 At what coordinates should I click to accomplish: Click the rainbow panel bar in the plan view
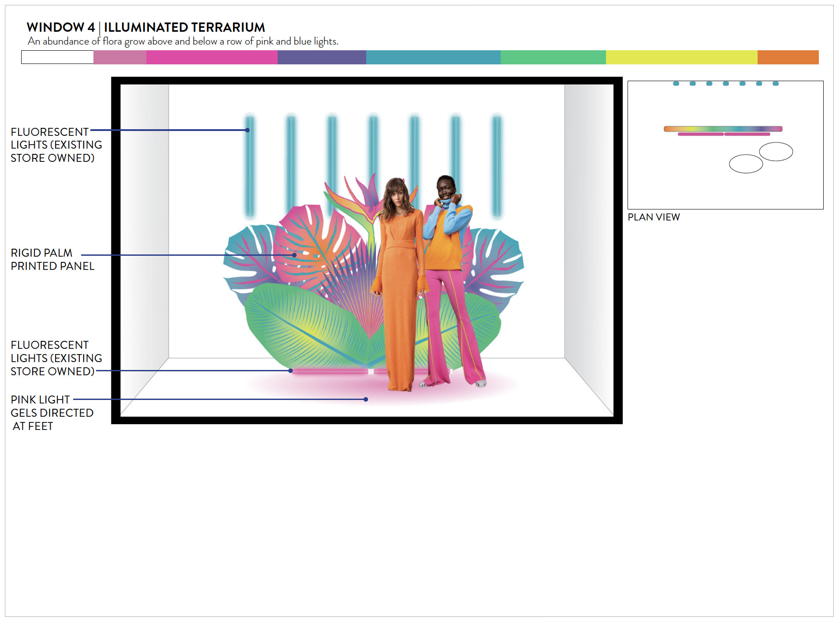pos(723,129)
